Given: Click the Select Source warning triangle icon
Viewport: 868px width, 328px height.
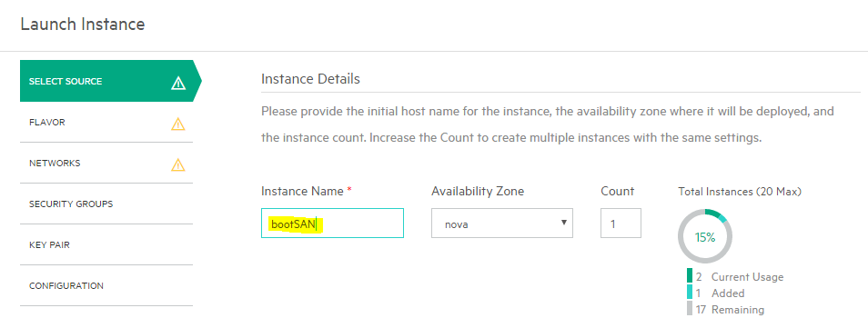Looking at the screenshot, I should (x=178, y=84).
